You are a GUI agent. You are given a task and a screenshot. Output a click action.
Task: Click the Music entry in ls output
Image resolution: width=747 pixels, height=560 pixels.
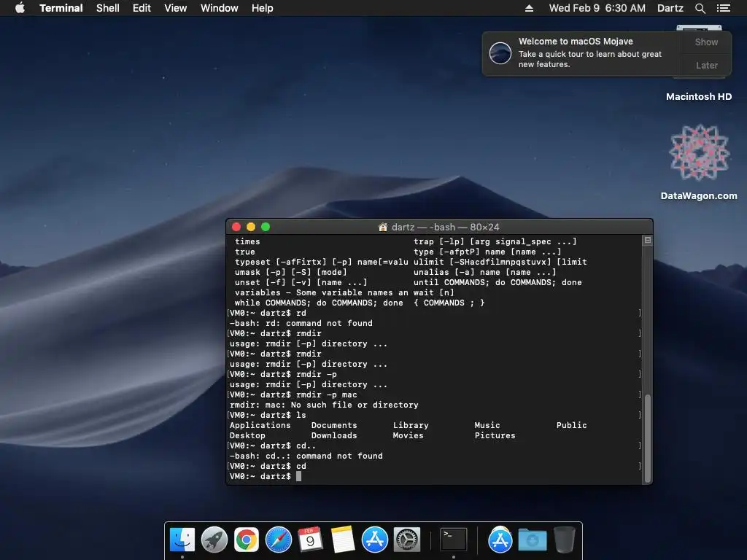[487, 425]
